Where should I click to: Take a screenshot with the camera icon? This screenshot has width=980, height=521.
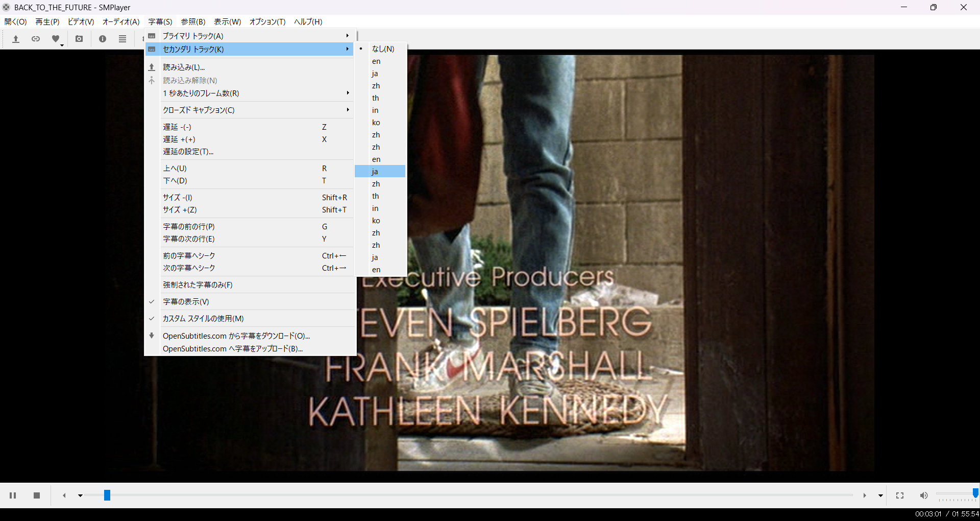[x=79, y=39]
